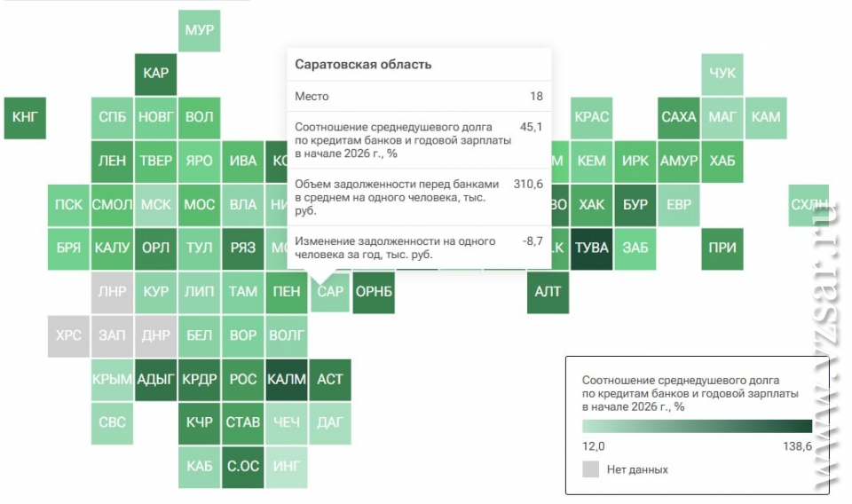This screenshot has width=852, height=504.
Task: Click the ЧУК region tile
Action: (722, 74)
